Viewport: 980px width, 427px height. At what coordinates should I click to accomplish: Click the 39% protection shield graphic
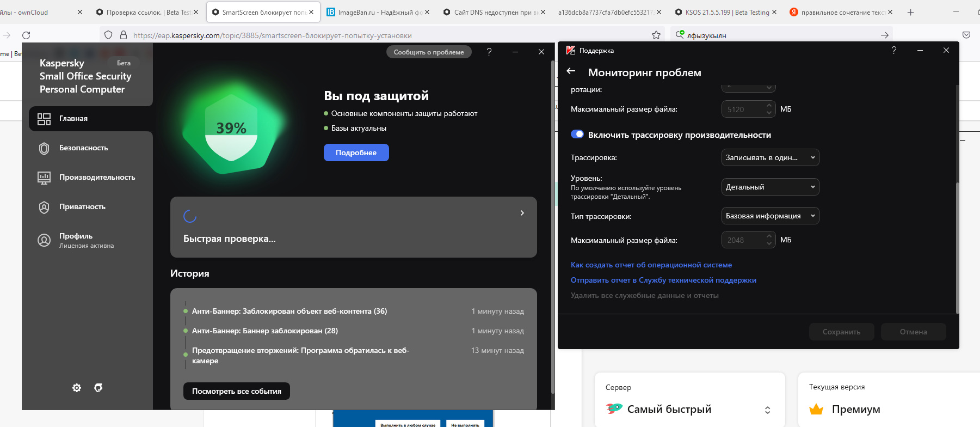[231, 129]
